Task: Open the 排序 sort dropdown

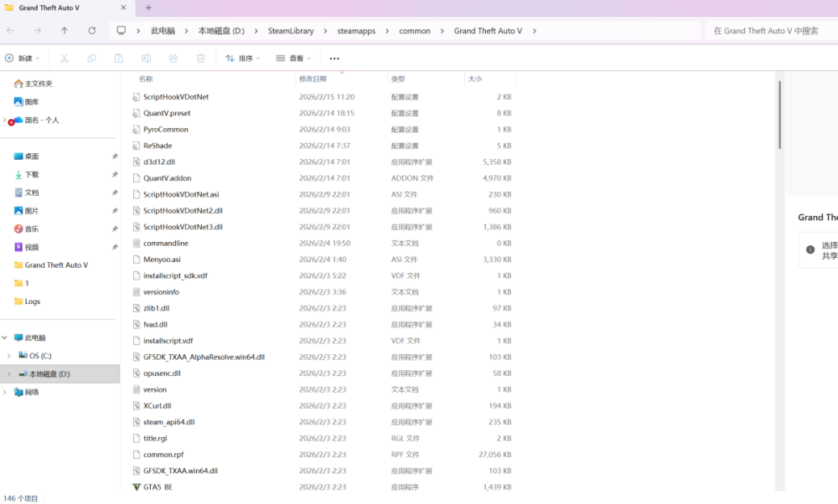Action: (243, 59)
